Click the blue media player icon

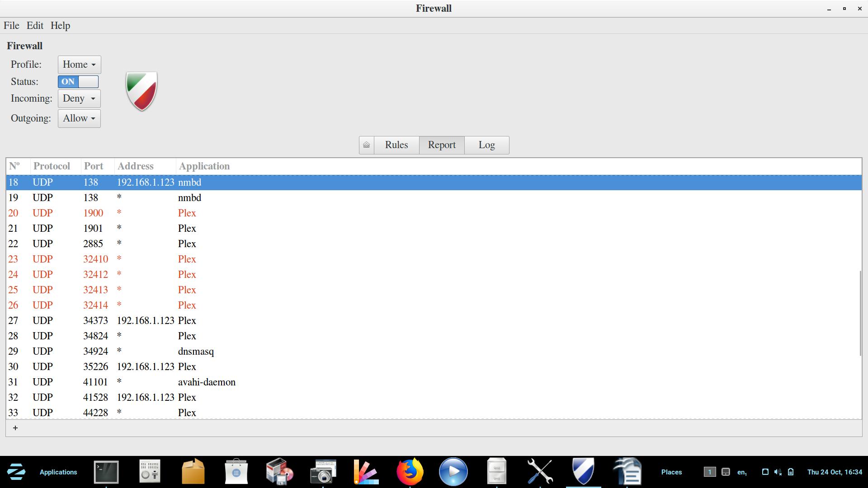tap(453, 472)
